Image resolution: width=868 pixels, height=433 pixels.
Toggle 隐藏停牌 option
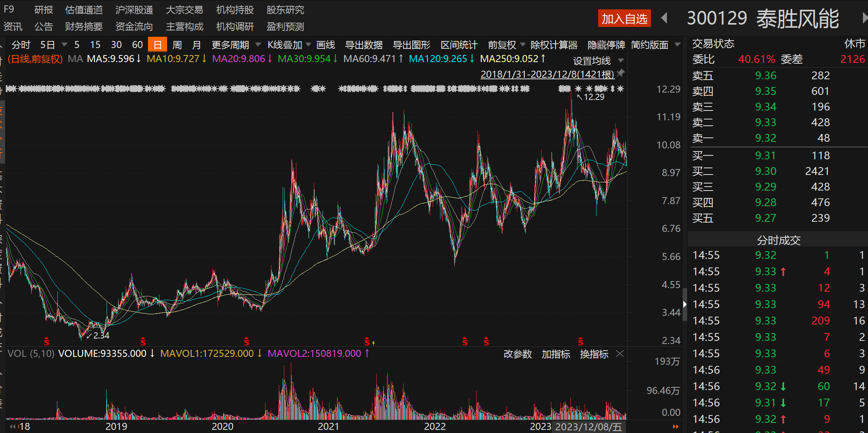click(x=606, y=45)
